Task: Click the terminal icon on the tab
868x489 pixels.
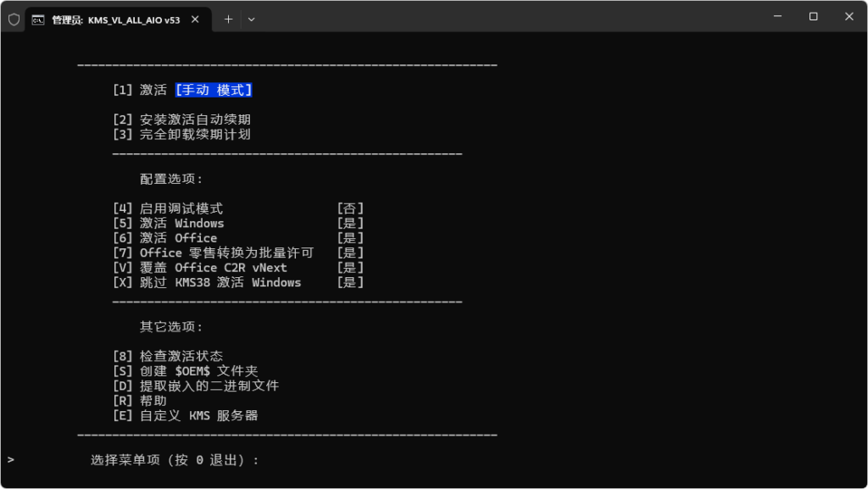Action: (x=37, y=19)
